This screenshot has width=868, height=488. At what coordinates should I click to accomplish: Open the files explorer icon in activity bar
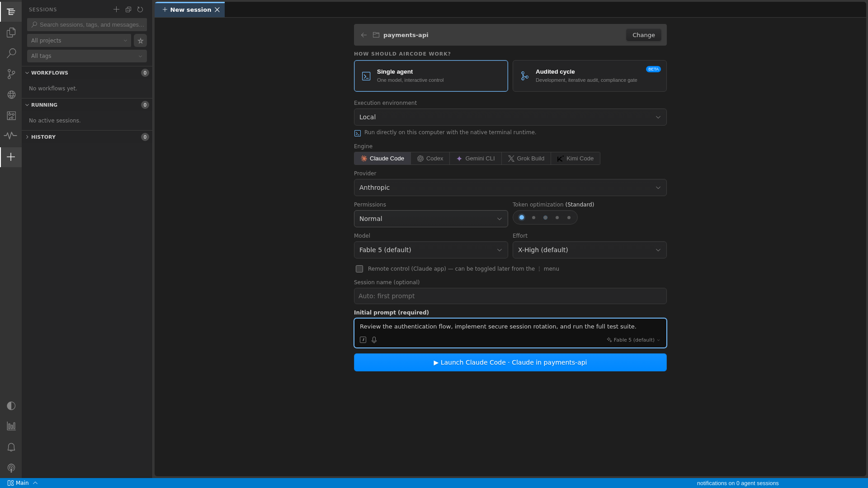coord(11,33)
